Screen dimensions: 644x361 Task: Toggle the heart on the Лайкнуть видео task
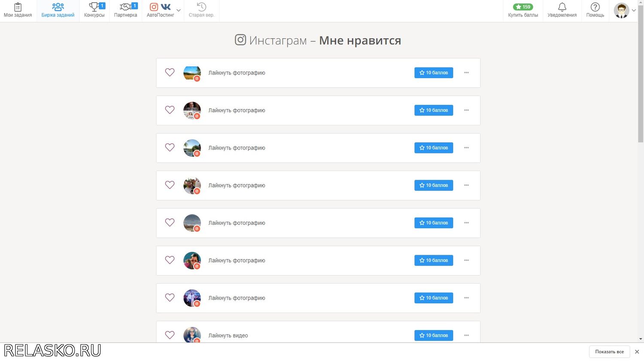point(170,335)
